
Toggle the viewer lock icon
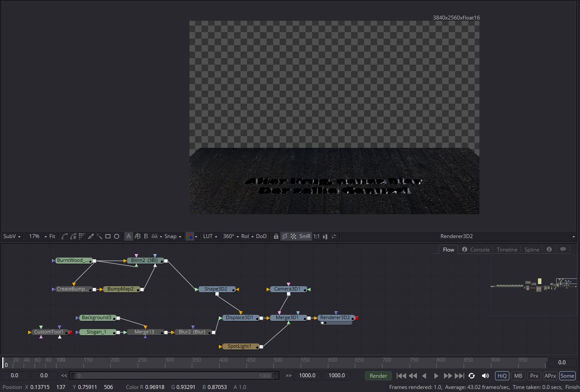pos(276,236)
